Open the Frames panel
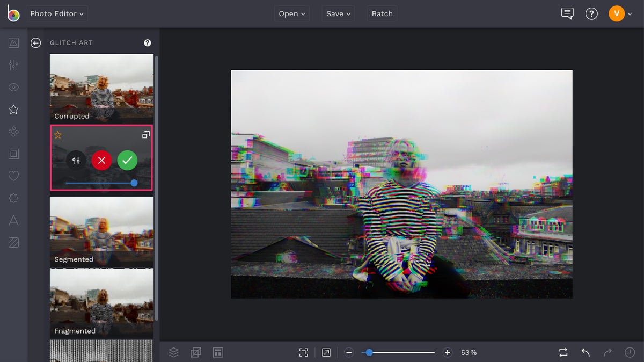 click(13, 154)
